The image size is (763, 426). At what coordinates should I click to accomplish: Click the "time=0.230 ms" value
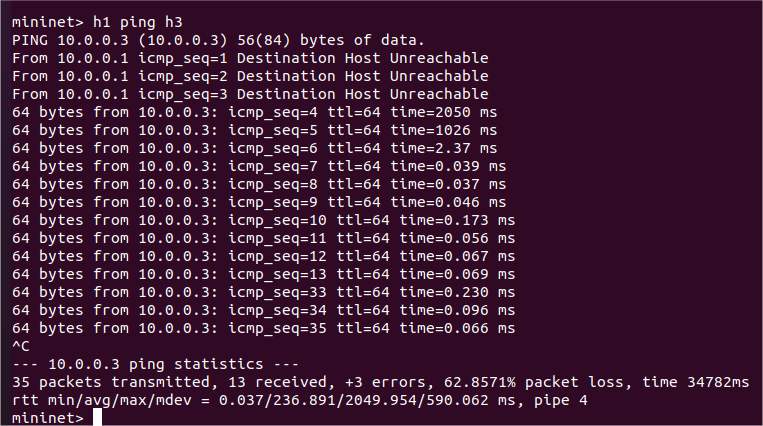457,292
